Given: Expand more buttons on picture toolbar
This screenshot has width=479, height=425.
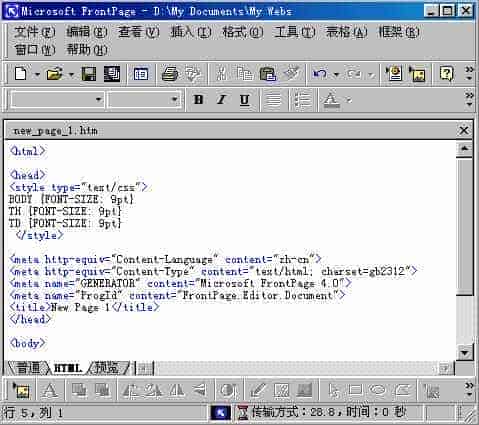Looking at the screenshot, I should click(x=469, y=390).
